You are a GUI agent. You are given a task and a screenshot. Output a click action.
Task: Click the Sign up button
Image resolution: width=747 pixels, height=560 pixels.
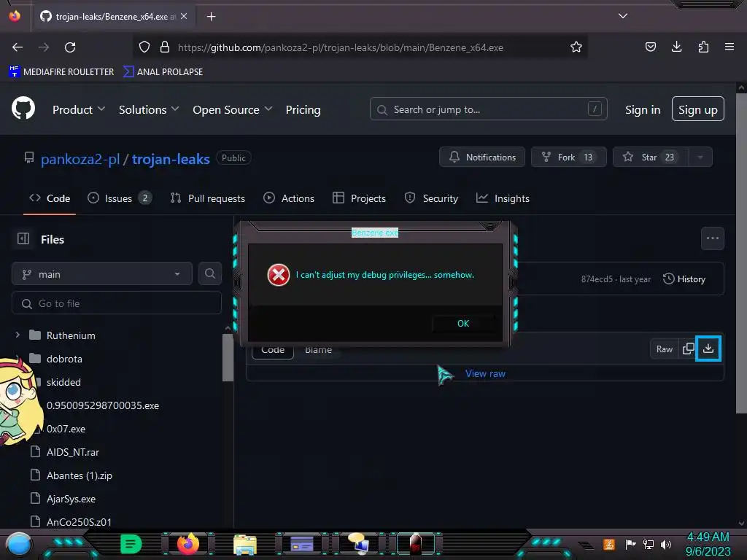[x=698, y=109]
